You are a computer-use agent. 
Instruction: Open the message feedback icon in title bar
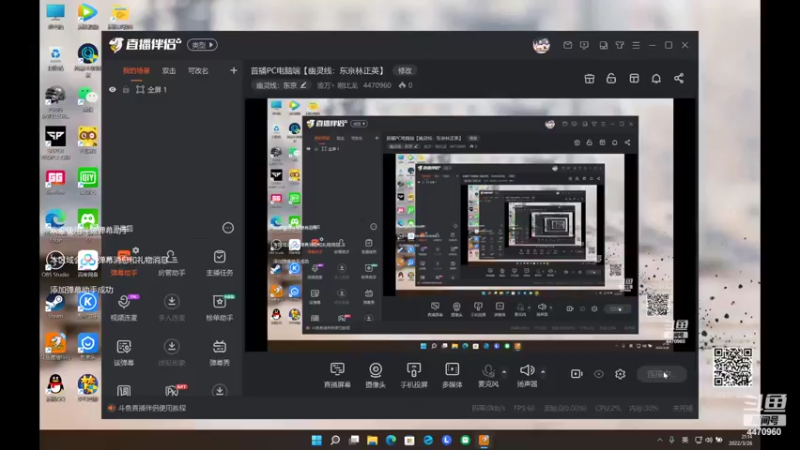click(x=584, y=45)
